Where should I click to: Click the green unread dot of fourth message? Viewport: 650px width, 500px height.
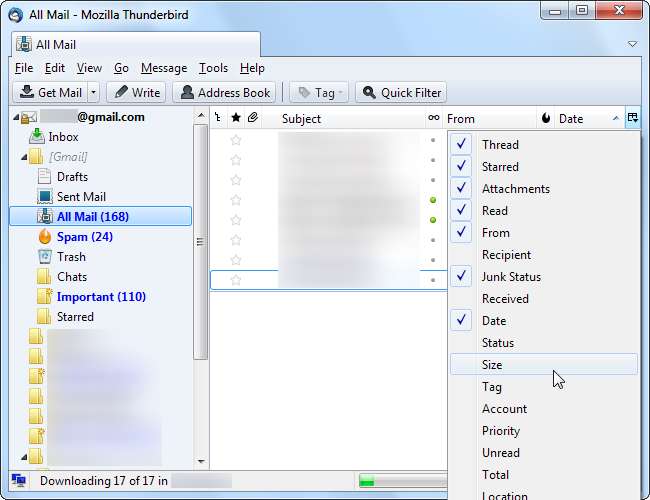(x=433, y=200)
